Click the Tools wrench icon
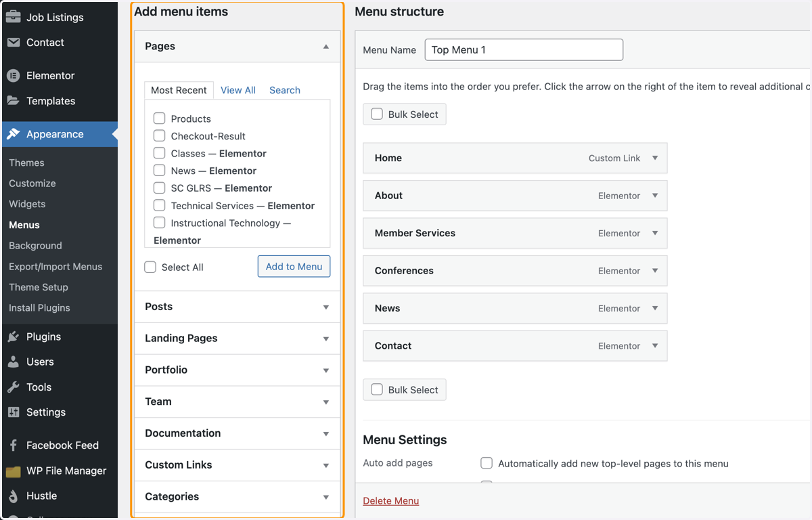Viewport: 812px width, 520px height. point(14,387)
